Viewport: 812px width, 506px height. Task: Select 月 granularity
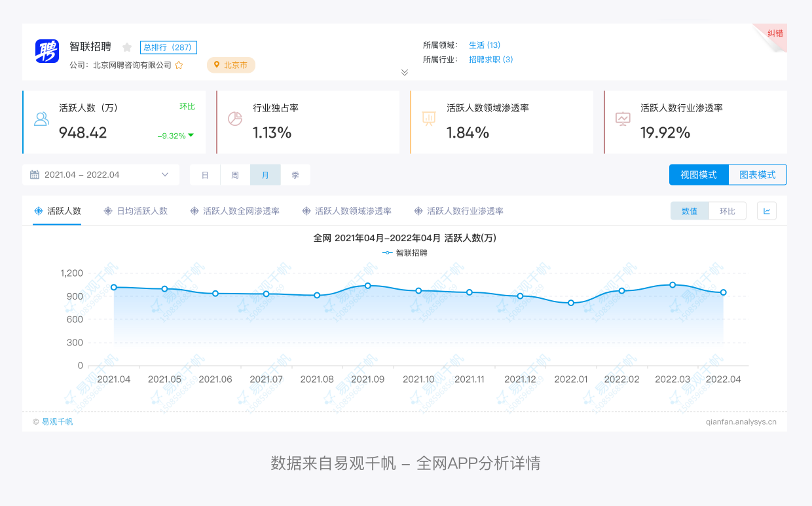coord(265,175)
